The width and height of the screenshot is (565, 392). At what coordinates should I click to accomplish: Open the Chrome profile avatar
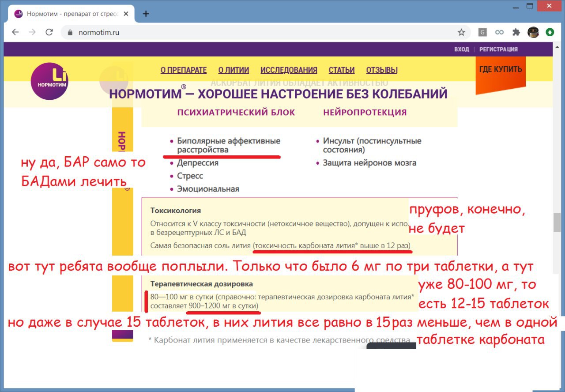[x=533, y=32]
